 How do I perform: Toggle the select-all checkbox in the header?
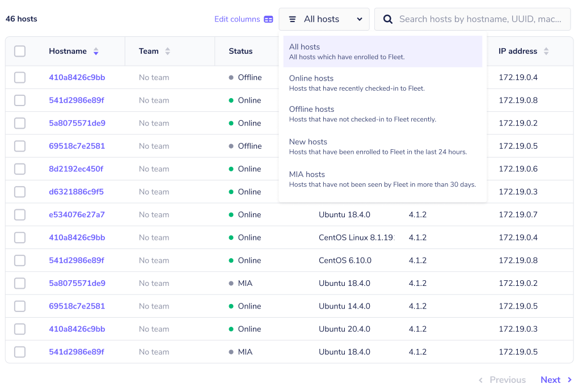[20, 51]
